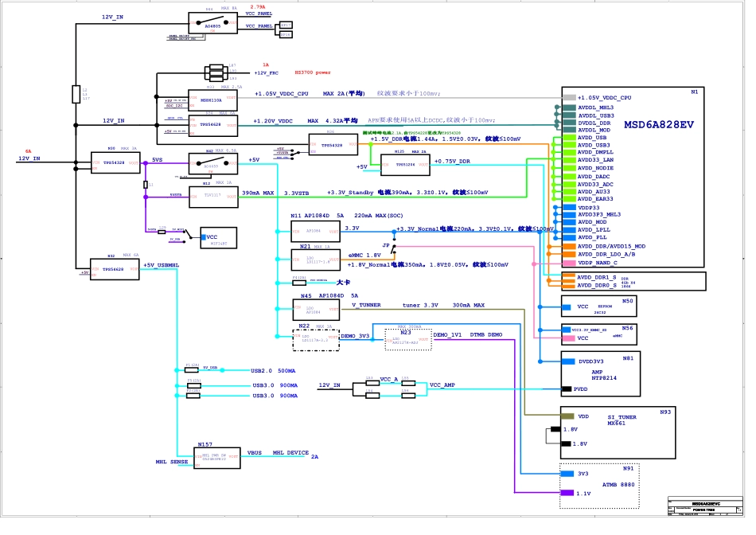Image resolution: width=756 pixels, height=535 pixels.
Task: Click the AO4805 switch block labeled N44
Action: (x=212, y=23)
